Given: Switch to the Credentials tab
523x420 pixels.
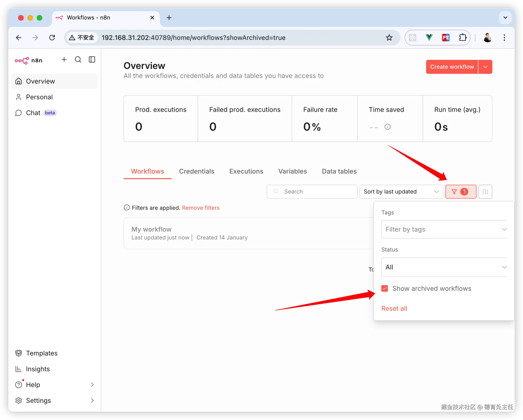Looking at the screenshot, I should [x=196, y=171].
